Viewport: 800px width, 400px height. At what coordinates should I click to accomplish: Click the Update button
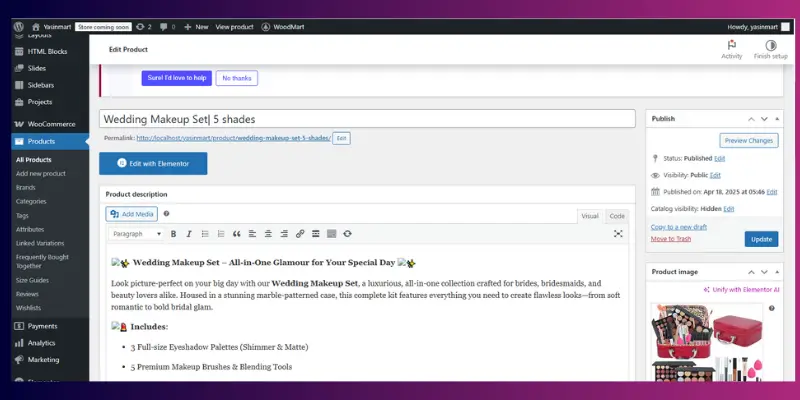click(761, 239)
